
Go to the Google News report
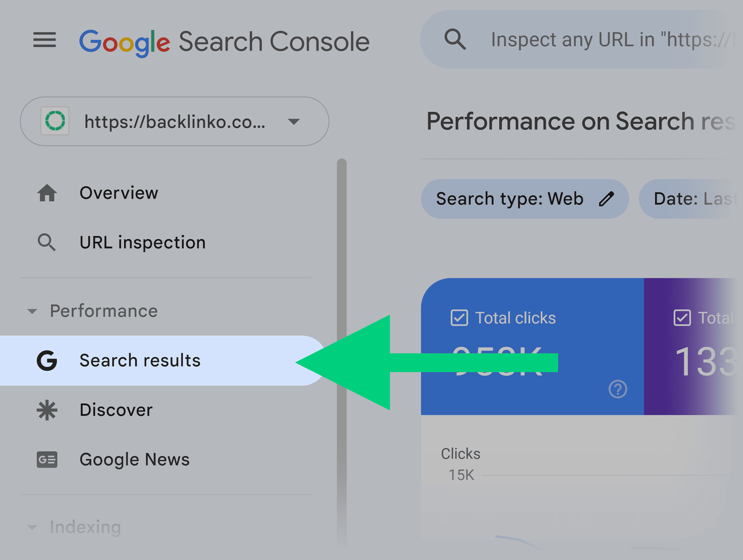134,459
